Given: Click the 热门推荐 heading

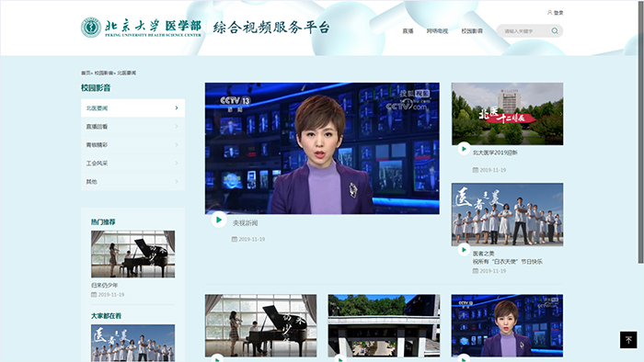Looking at the screenshot, I should tap(103, 221).
